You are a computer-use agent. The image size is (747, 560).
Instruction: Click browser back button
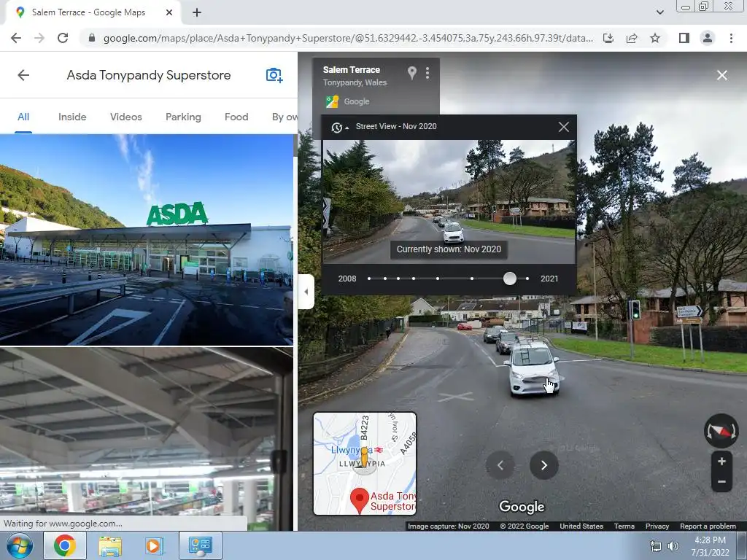tap(16, 38)
